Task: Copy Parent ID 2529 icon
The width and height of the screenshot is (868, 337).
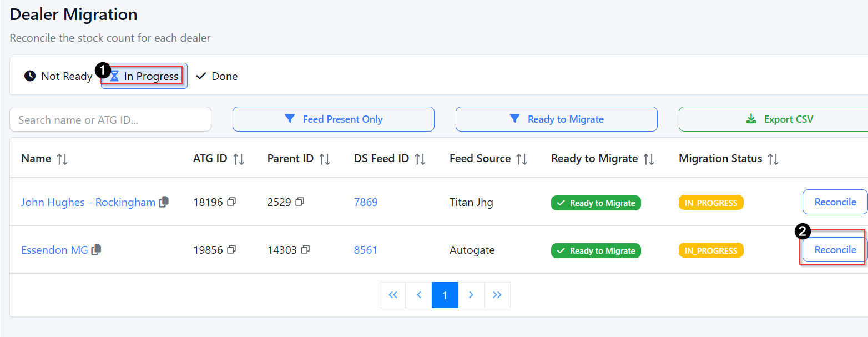Action: click(300, 202)
